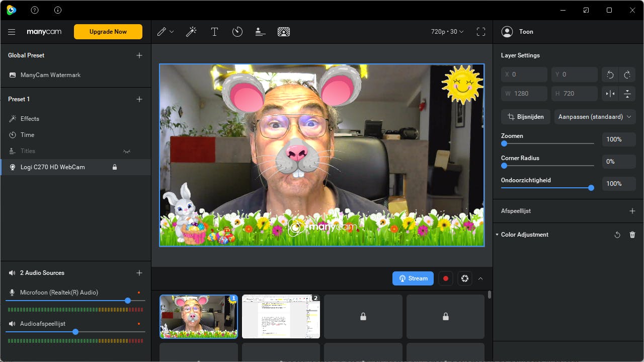Start streaming with the Stream button
The width and height of the screenshot is (644, 362).
click(x=413, y=278)
